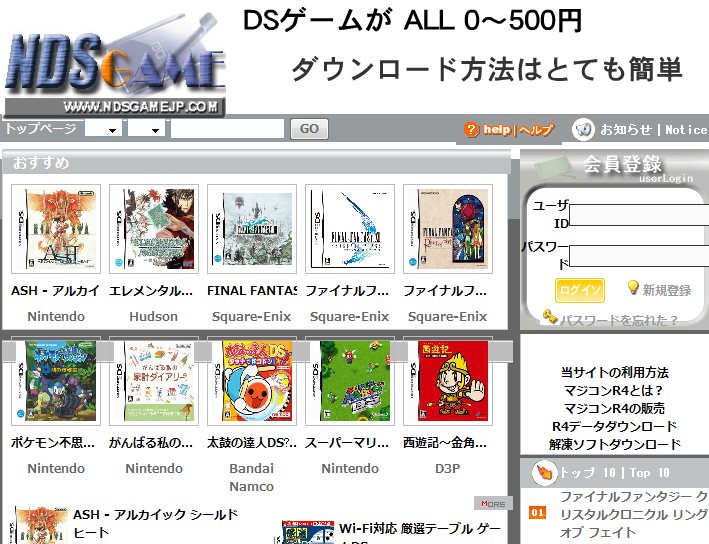This screenshot has height=544, width=709.
Task: Open マジコンR4とは？ link
Action: click(x=614, y=390)
